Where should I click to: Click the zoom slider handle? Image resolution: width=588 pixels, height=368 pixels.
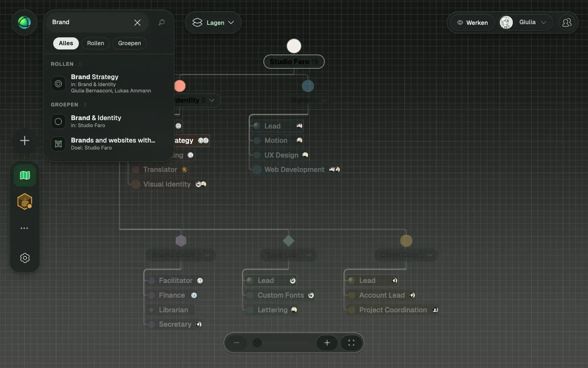pyautogui.click(x=257, y=343)
